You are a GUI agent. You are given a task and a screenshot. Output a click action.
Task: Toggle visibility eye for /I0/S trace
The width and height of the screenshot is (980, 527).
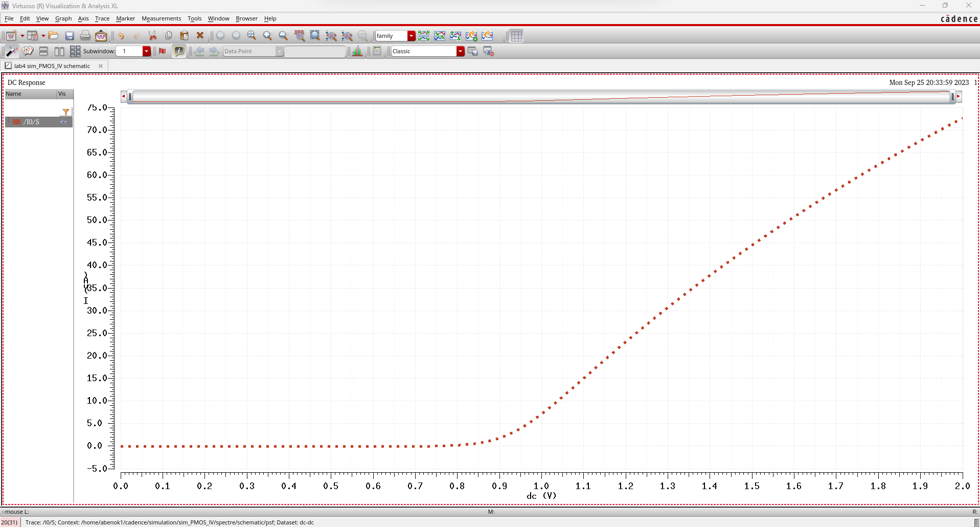pyautogui.click(x=63, y=122)
